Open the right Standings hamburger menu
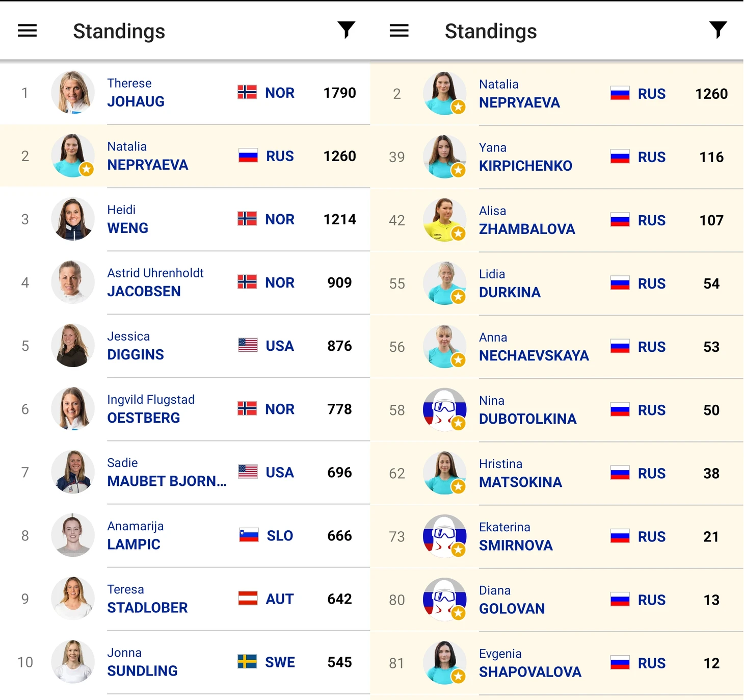This screenshot has height=700, width=744. coord(399,31)
